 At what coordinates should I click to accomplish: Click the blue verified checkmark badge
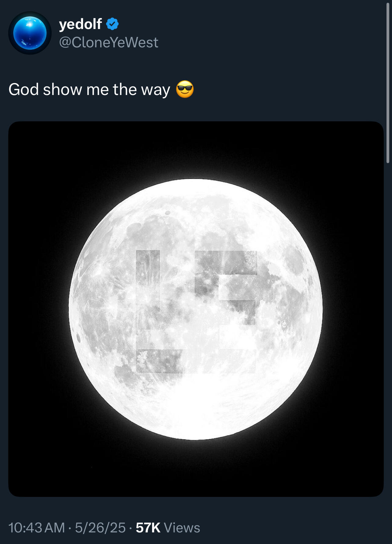(x=112, y=24)
